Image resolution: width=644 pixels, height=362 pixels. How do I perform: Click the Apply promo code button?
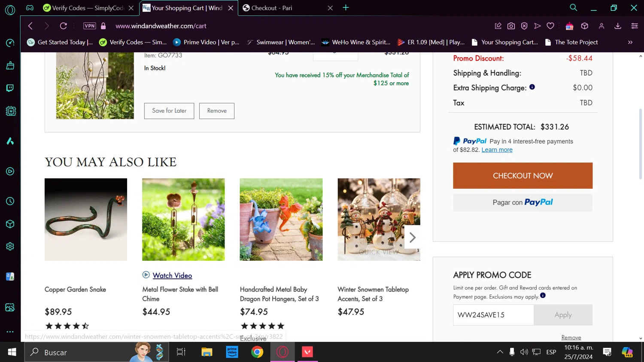coord(563,315)
